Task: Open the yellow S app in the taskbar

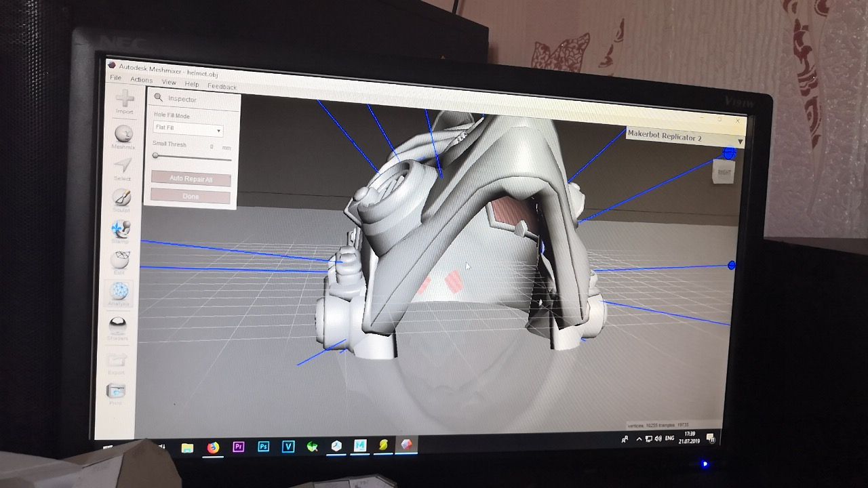Action: click(383, 445)
